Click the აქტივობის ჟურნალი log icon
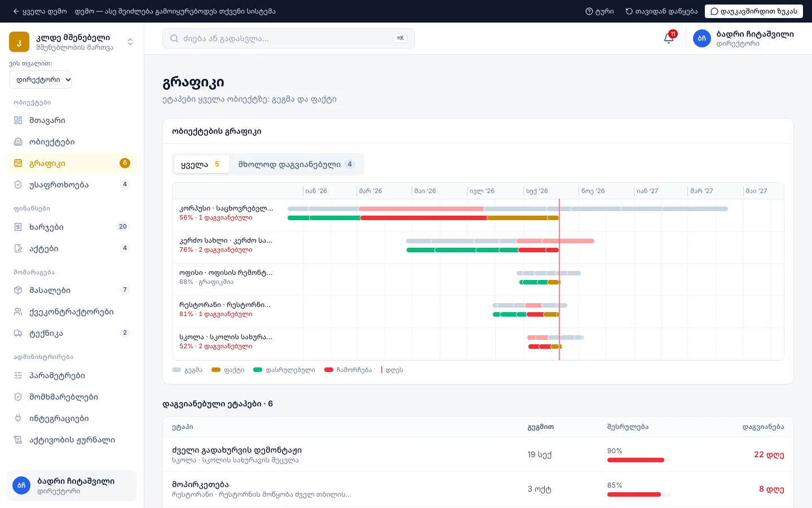Screen dimensions: 812x508 coord(18,440)
